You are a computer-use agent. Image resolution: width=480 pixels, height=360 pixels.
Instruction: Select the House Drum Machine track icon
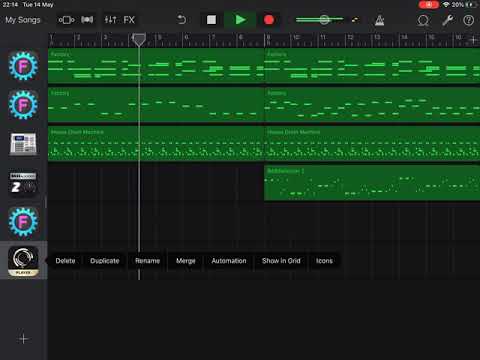pyautogui.click(x=23, y=144)
